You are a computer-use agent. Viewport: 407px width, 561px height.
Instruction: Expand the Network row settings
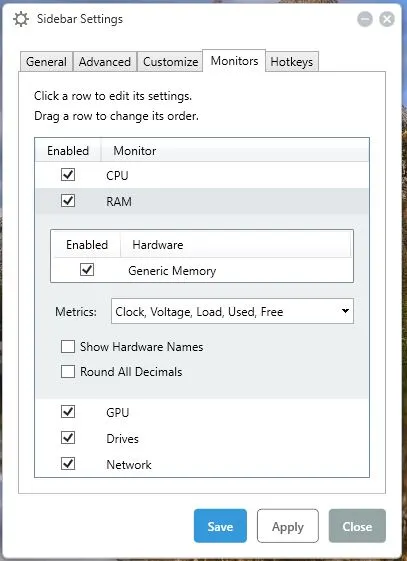tap(202, 464)
